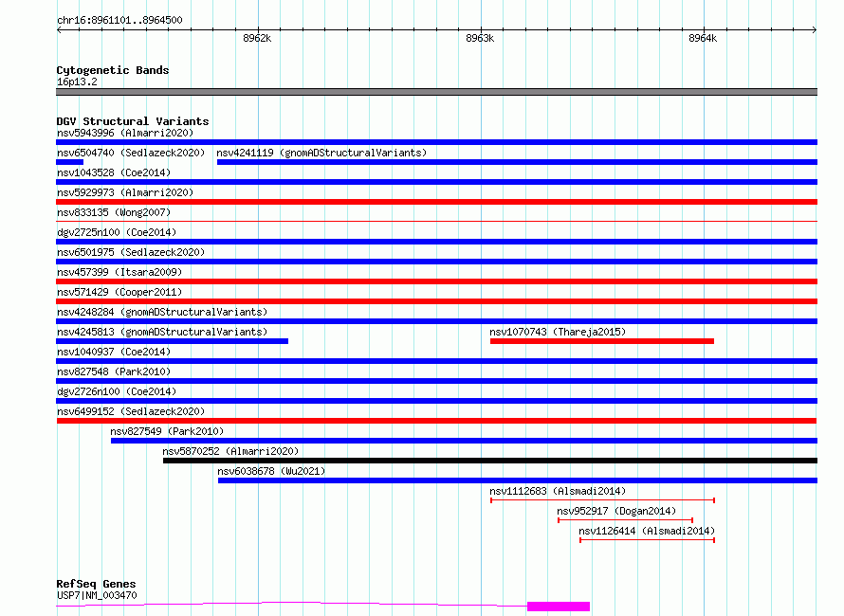The height and width of the screenshot is (616, 844).
Task: Click the nsv4245813 blue variant bar
Action: [x=173, y=341]
